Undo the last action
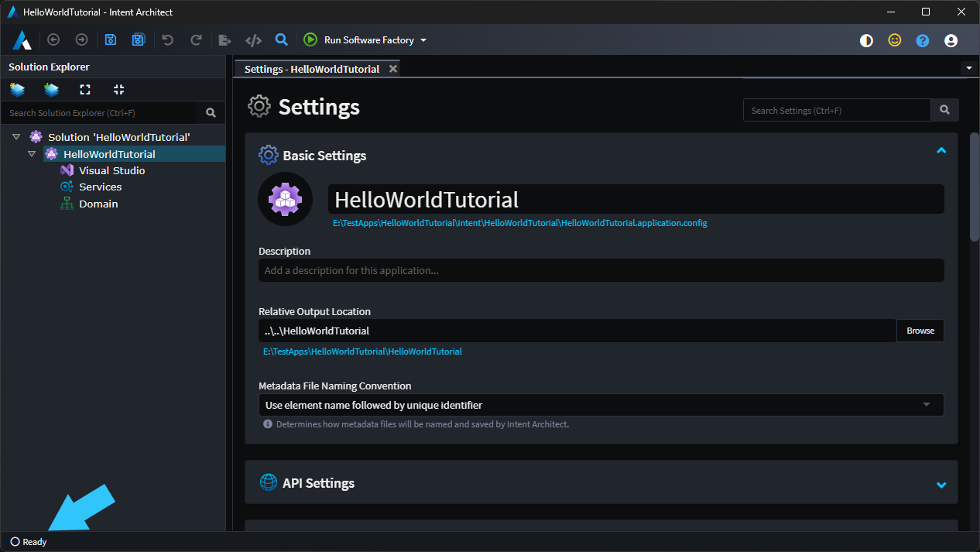The width and height of the screenshot is (980, 552). pos(168,40)
